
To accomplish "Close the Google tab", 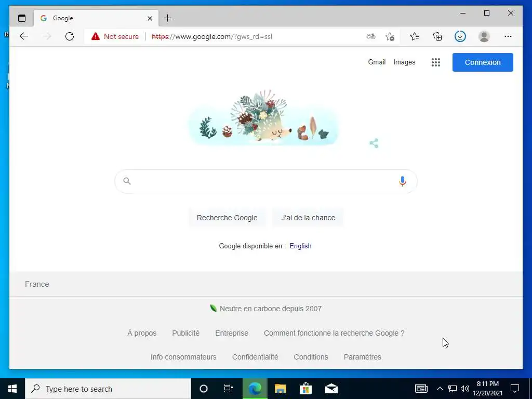I will (x=150, y=18).
